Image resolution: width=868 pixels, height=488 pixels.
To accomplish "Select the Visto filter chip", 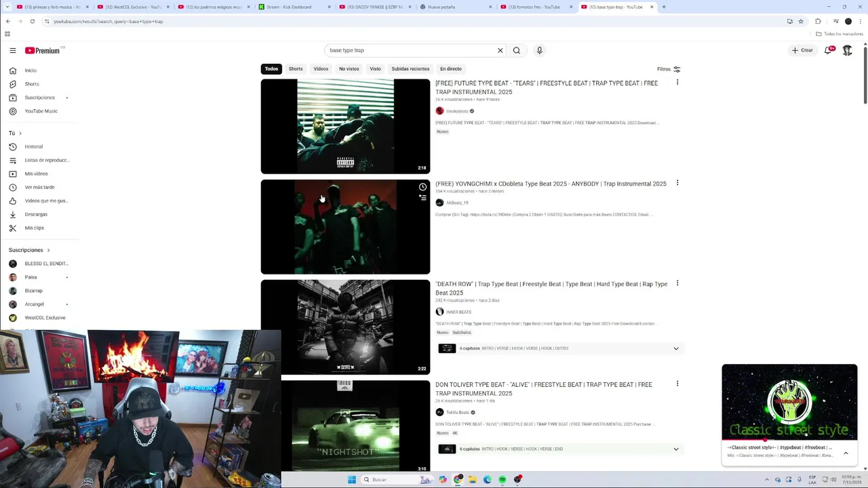I will [x=375, y=68].
